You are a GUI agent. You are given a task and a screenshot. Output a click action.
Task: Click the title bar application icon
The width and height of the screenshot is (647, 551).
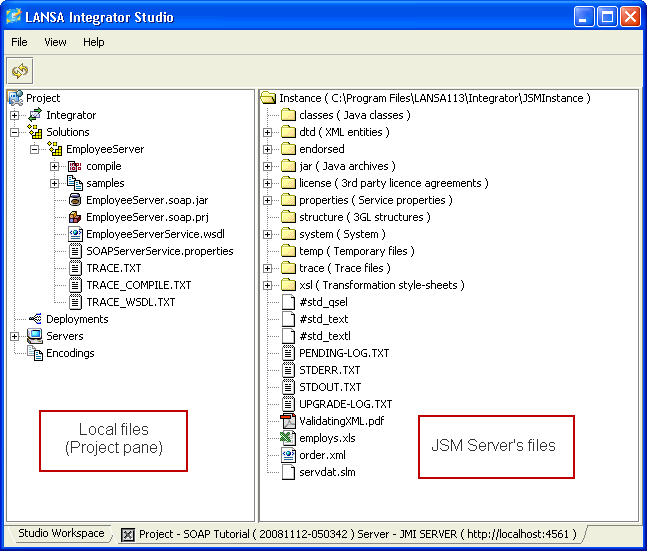14,17
